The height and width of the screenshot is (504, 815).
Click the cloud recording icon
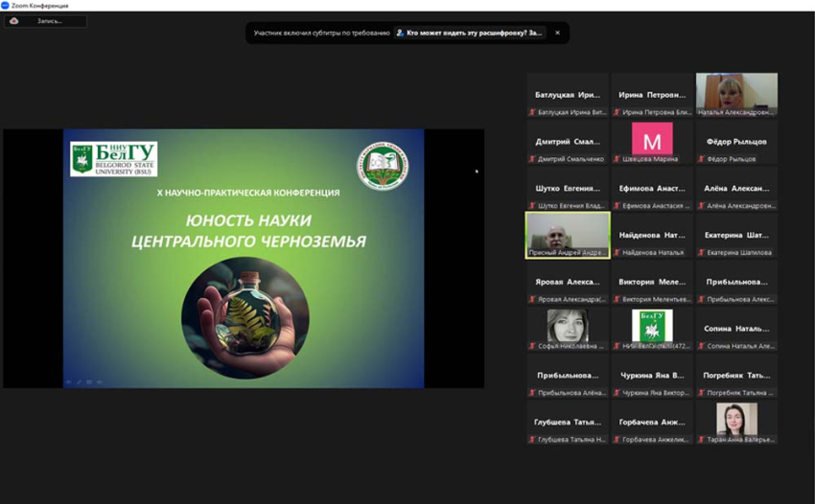[x=14, y=21]
